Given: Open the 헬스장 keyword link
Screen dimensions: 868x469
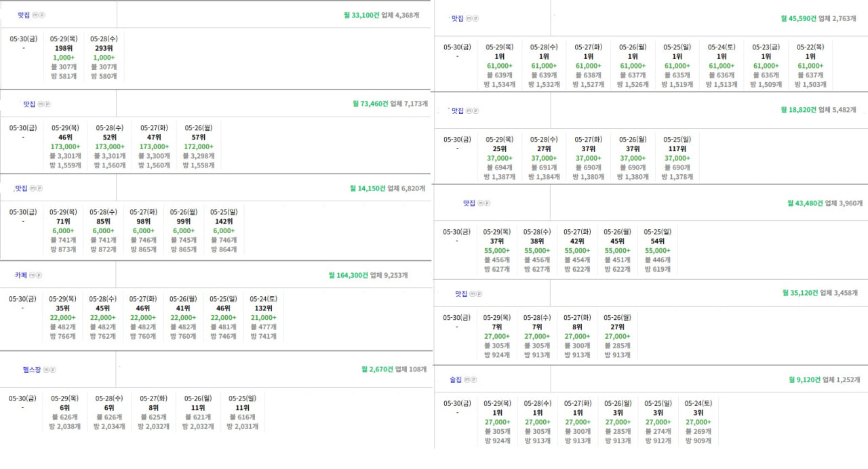Looking at the screenshot, I should 32,370.
